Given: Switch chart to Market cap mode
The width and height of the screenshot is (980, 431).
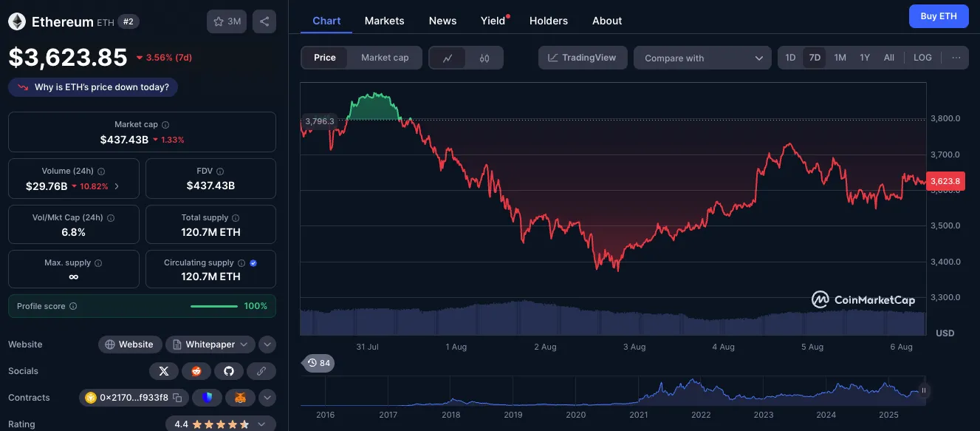Looking at the screenshot, I should click(x=386, y=57).
